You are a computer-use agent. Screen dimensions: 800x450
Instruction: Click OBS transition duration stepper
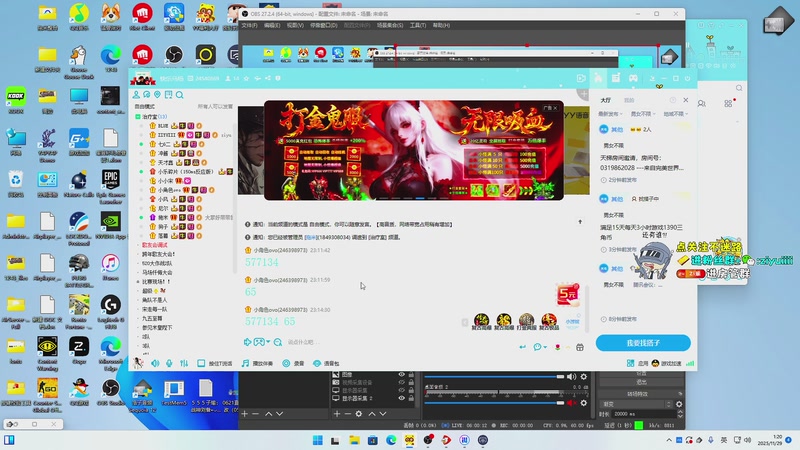click(680, 414)
